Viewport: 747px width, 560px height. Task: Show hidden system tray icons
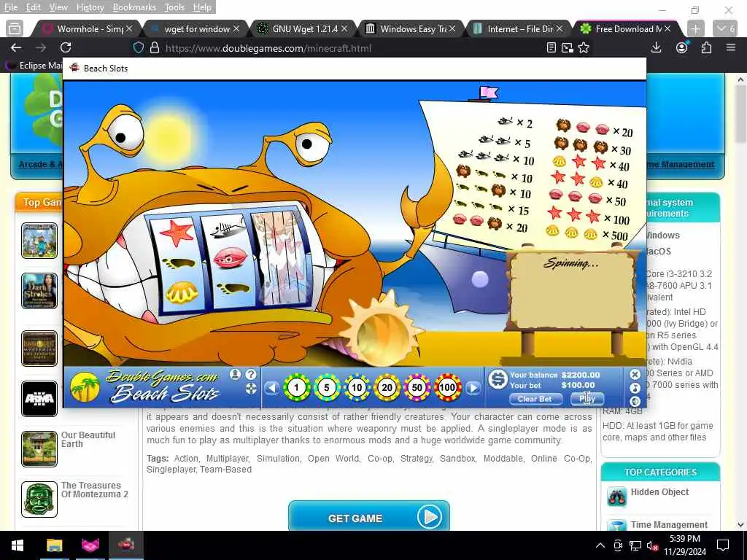pyautogui.click(x=600, y=545)
